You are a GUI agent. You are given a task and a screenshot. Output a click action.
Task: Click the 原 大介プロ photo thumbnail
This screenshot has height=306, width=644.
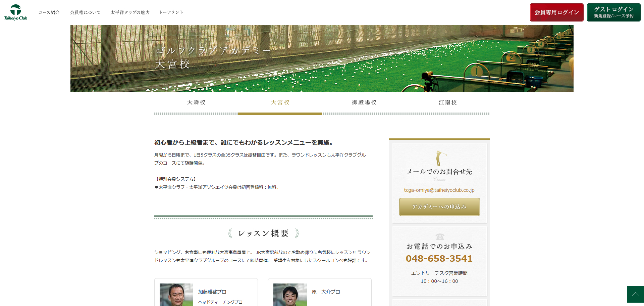[x=290, y=295]
